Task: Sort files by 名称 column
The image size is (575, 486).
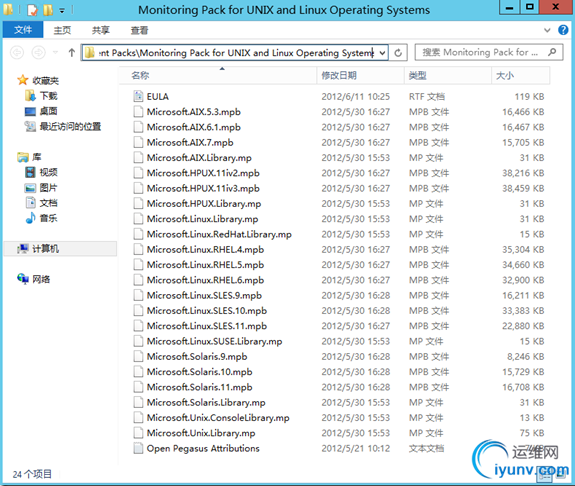Action: [218, 76]
